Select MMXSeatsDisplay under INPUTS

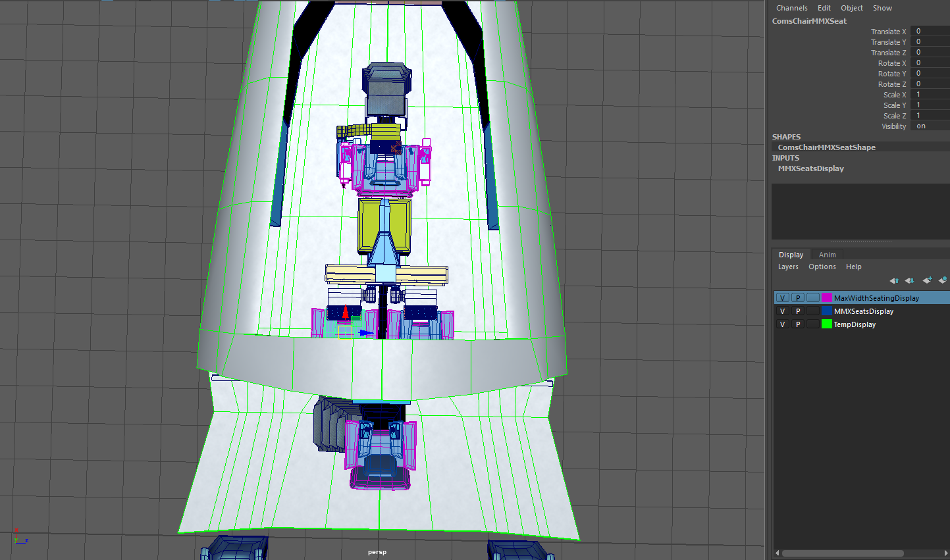click(x=810, y=168)
